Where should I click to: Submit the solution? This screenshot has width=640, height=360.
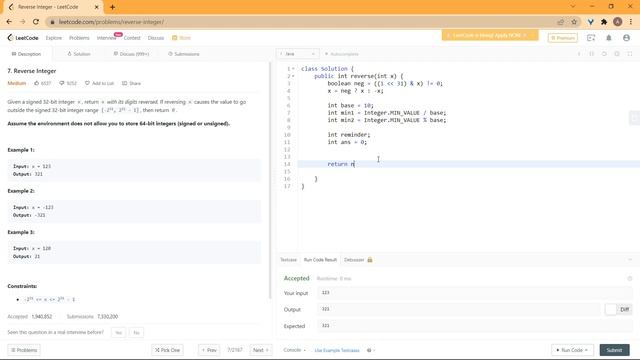pyautogui.click(x=614, y=350)
